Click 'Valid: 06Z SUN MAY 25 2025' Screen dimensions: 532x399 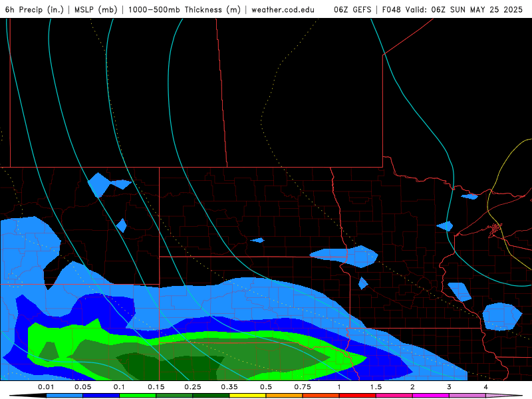click(x=464, y=10)
